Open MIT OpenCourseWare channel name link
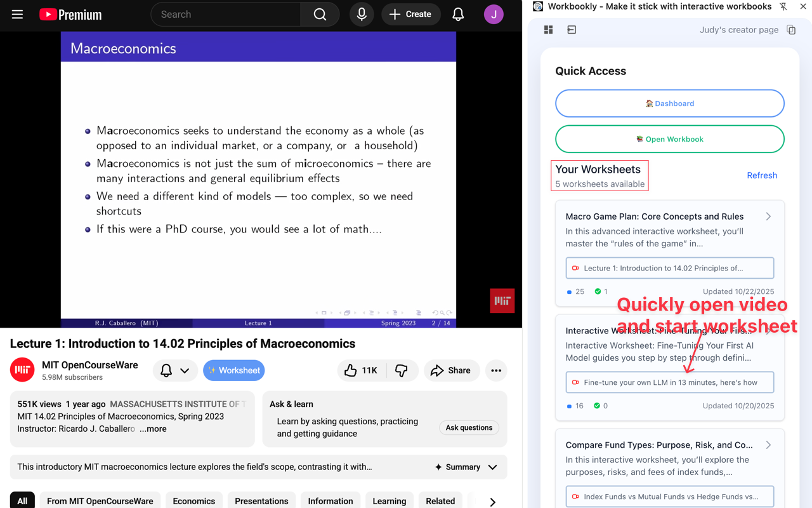This screenshot has width=812, height=508. [89, 365]
